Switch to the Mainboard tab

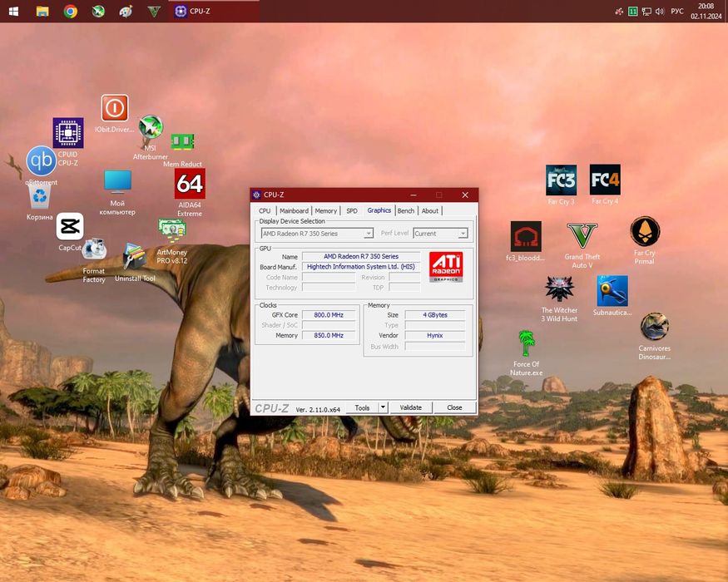tap(294, 210)
